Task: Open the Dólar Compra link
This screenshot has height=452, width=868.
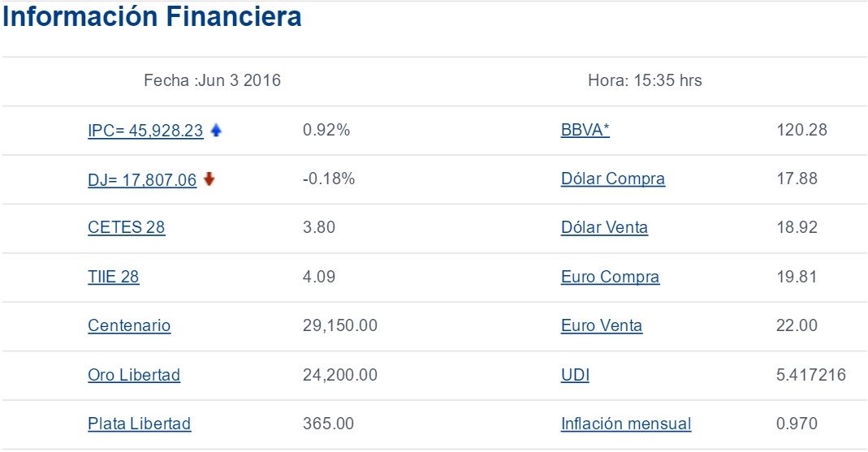Action: tap(612, 179)
